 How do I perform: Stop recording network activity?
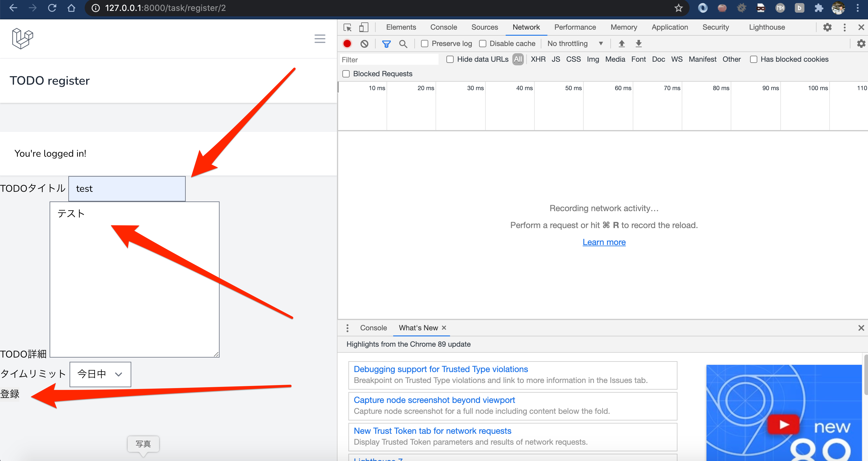(347, 44)
